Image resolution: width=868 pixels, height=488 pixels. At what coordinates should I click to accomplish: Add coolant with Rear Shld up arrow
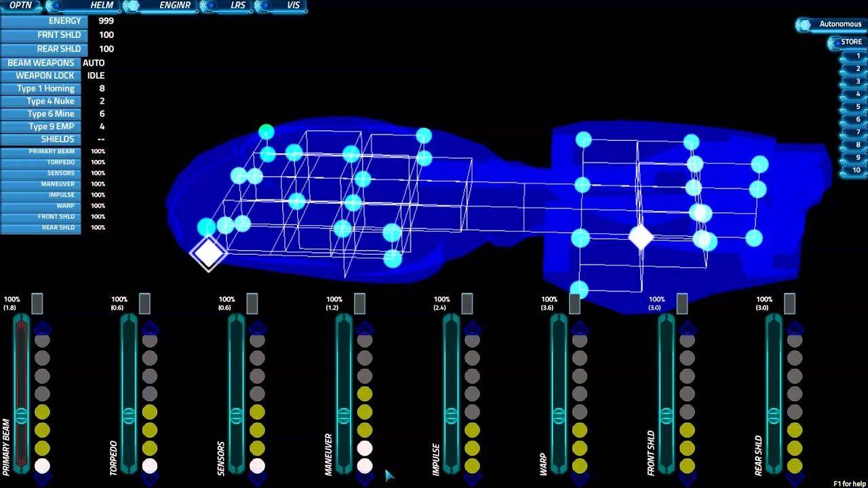point(795,329)
